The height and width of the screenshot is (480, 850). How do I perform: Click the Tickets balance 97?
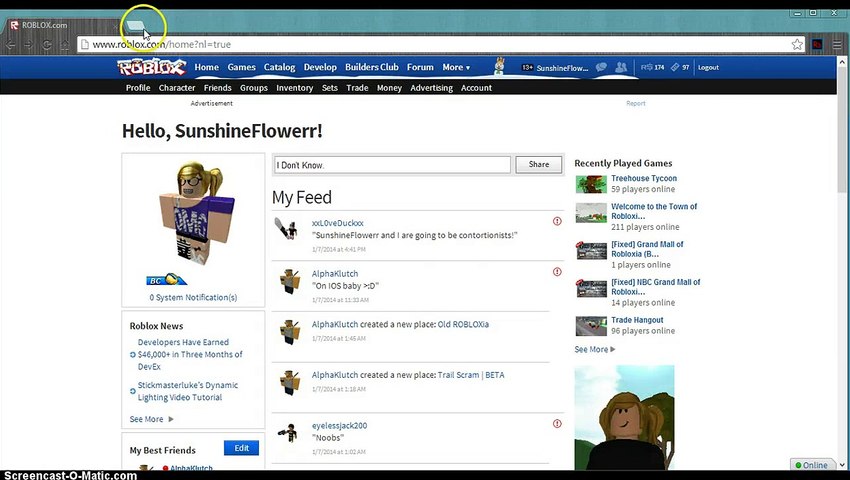coord(680,67)
